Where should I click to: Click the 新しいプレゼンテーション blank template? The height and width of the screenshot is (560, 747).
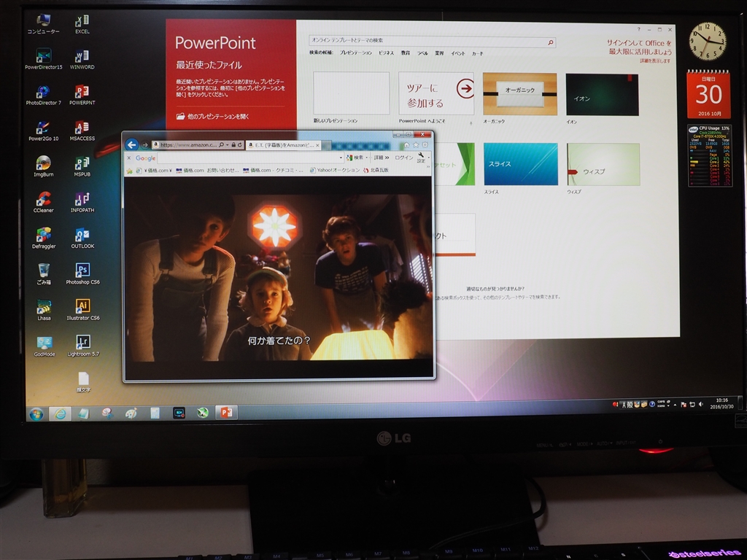pos(351,93)
